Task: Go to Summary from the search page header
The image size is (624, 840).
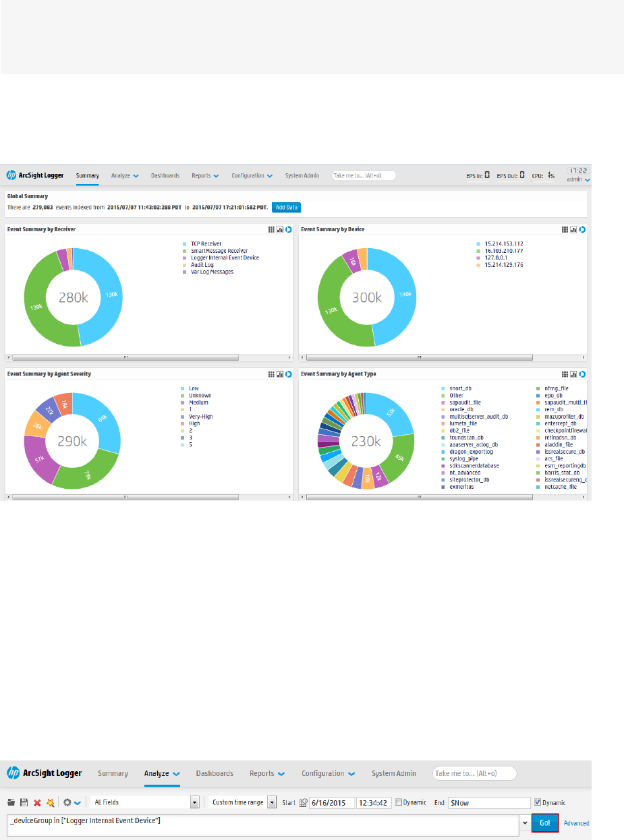Action: tap(113, 773)
